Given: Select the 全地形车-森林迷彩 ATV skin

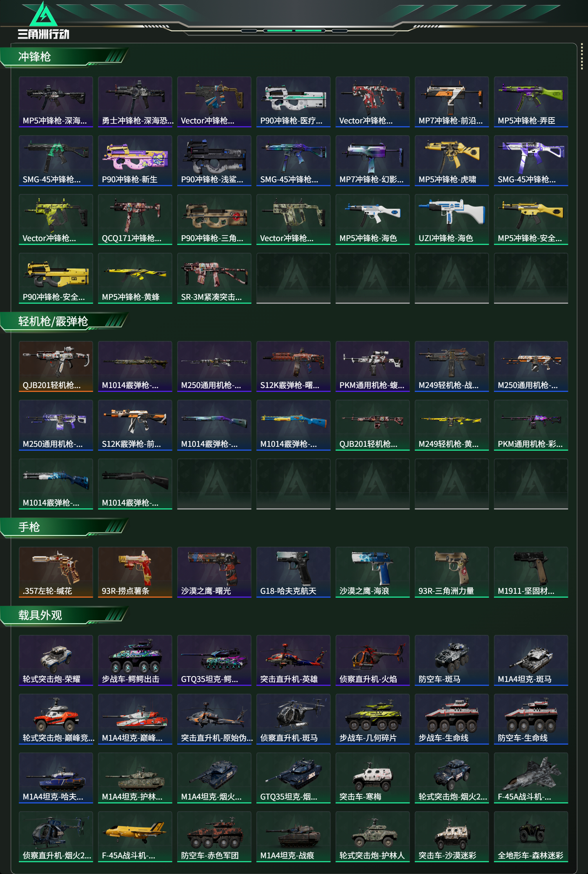Looking at the screenshot, I should click(531, 837).
